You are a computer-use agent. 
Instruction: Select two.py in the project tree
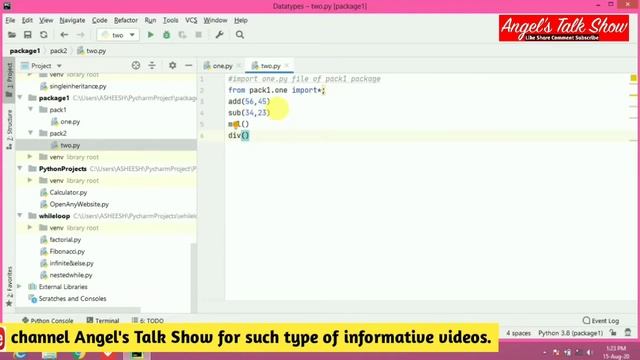click(x=70, y=145)
